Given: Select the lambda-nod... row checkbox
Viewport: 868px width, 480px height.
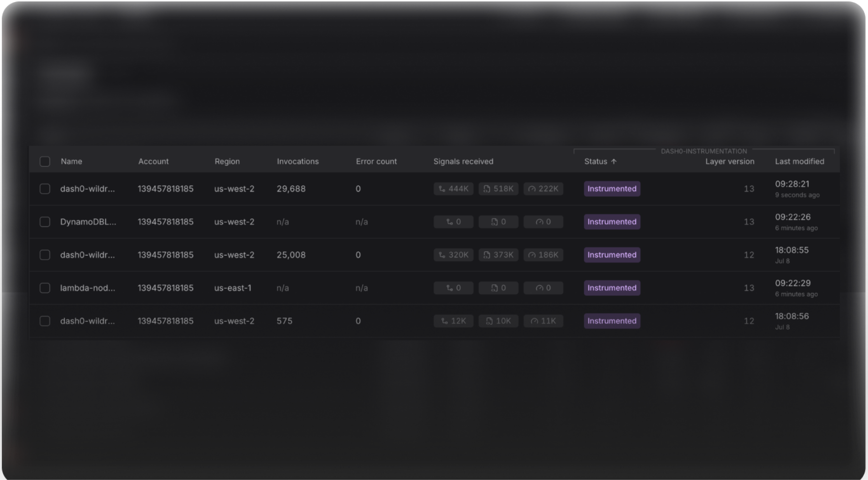Looking at the screenshot, I should point(45,288).
